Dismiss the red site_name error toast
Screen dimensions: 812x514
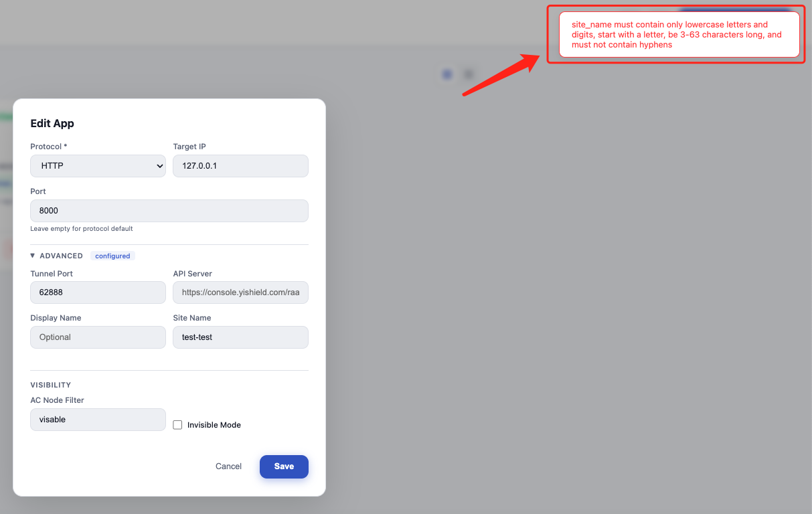tap(679, 35)
